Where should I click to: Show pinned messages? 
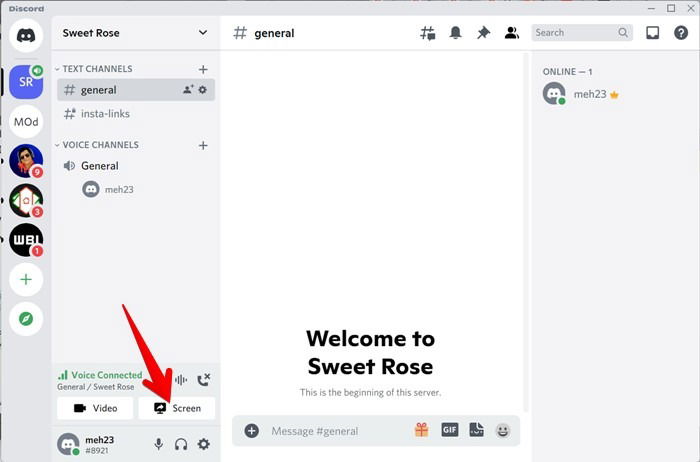click(x=483, y=33)
